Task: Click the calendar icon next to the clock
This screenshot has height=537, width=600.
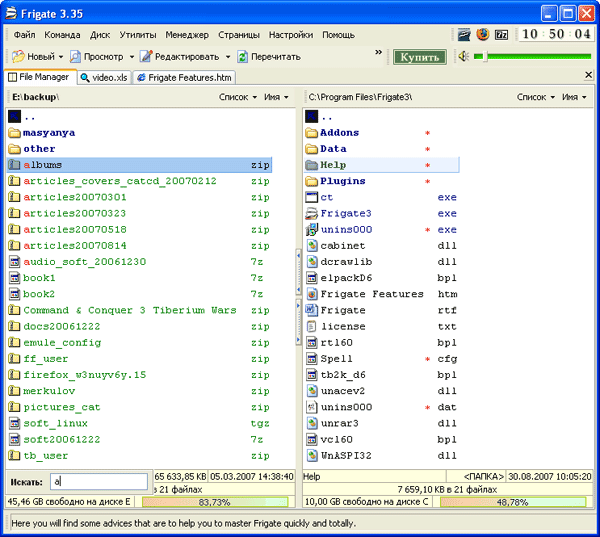Action: [x=501, y=34]
